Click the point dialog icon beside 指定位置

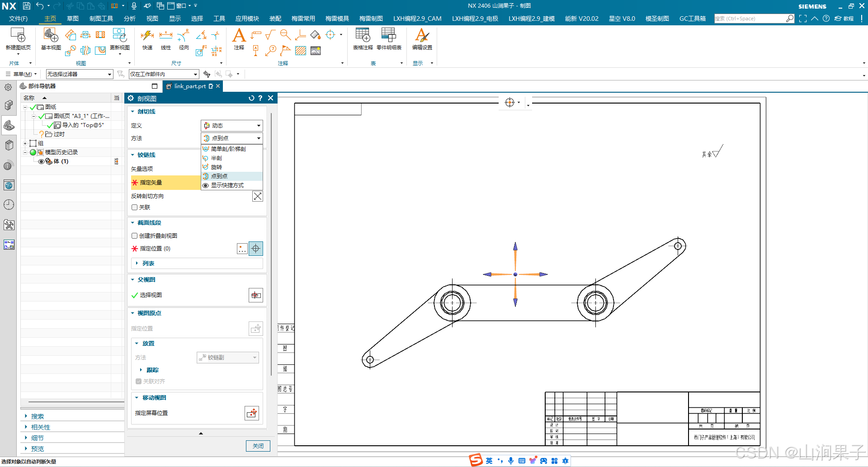tap(242, 249)
